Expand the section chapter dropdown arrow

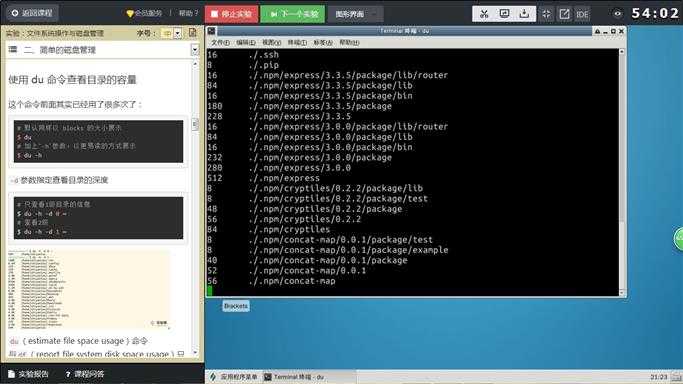pyautogui.click(x=195, y=50)
